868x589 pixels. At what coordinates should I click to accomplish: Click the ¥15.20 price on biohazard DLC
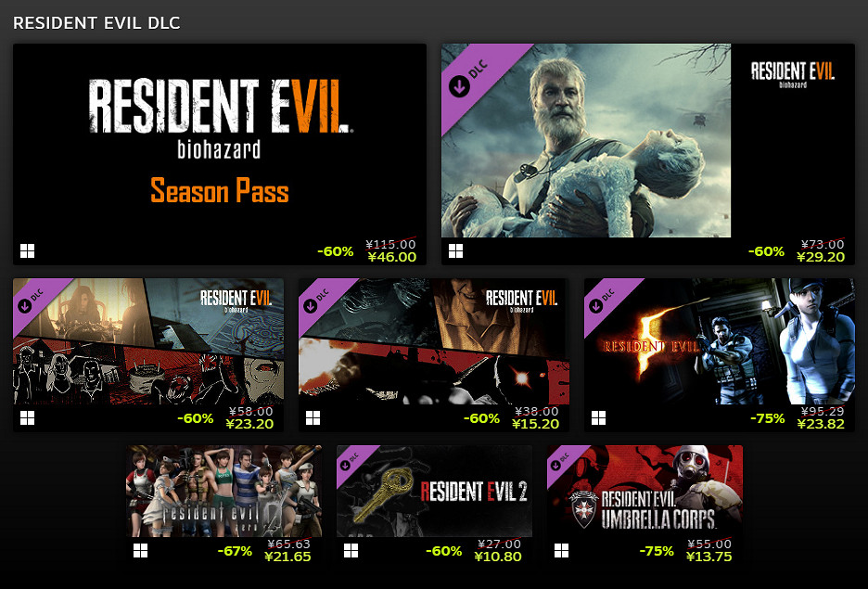click(x=535, y=424)
